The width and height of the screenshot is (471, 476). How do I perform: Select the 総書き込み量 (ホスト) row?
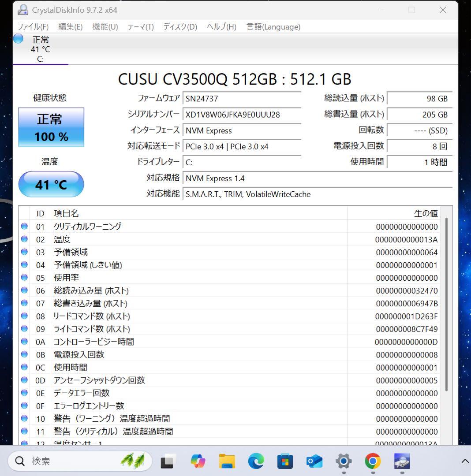[229, 303]
